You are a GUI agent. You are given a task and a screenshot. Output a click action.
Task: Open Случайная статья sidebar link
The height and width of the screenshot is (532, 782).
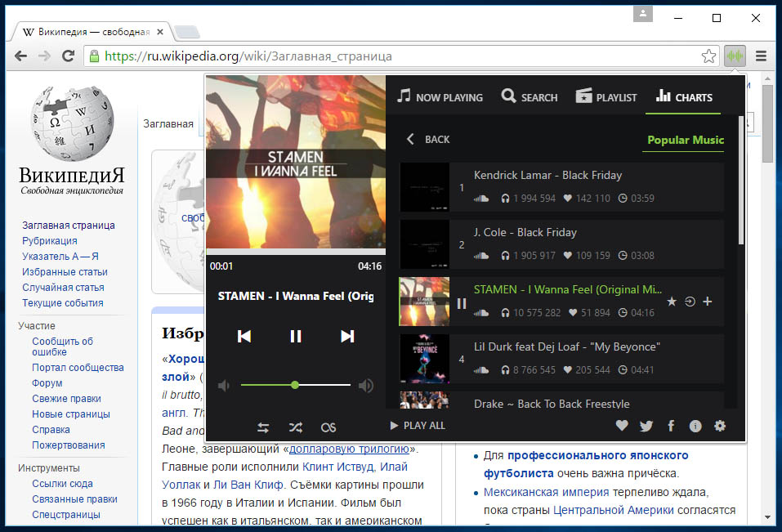click(64, 287)
